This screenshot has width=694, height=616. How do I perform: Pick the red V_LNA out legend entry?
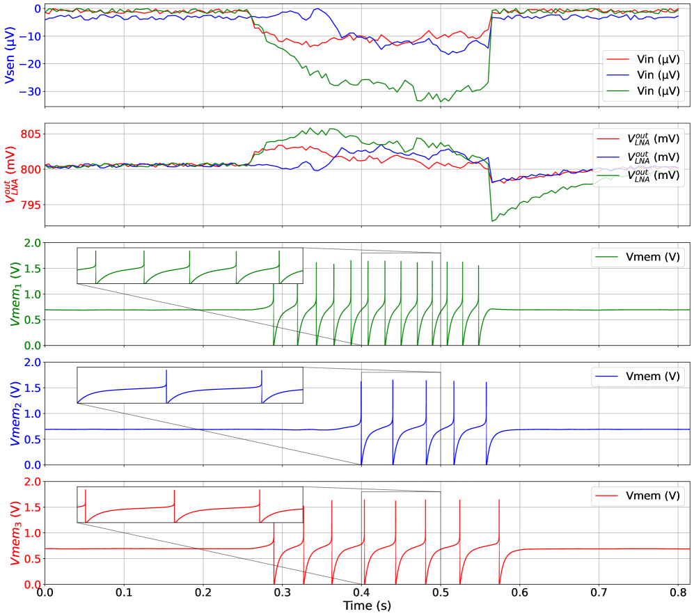(x=638, y=139)
